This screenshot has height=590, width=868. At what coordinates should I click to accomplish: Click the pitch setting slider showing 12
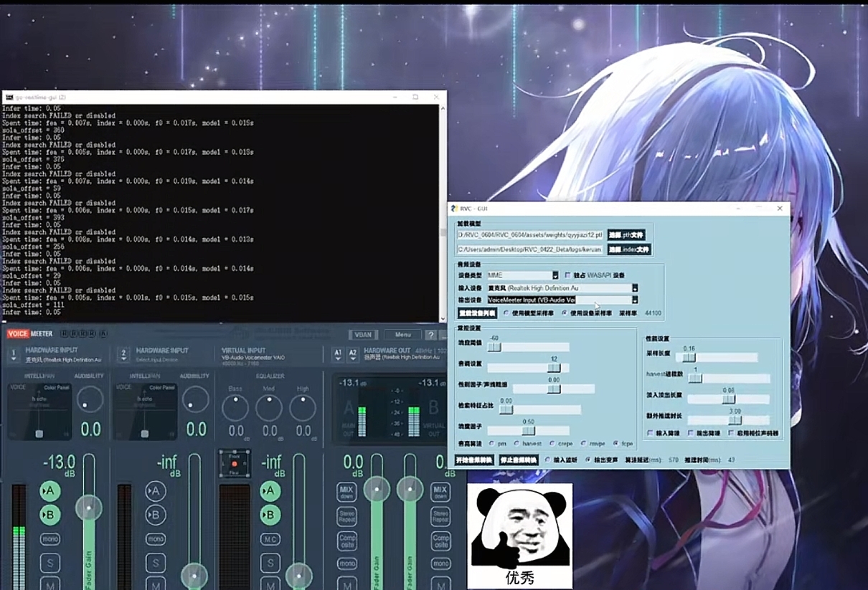point(554,368)
